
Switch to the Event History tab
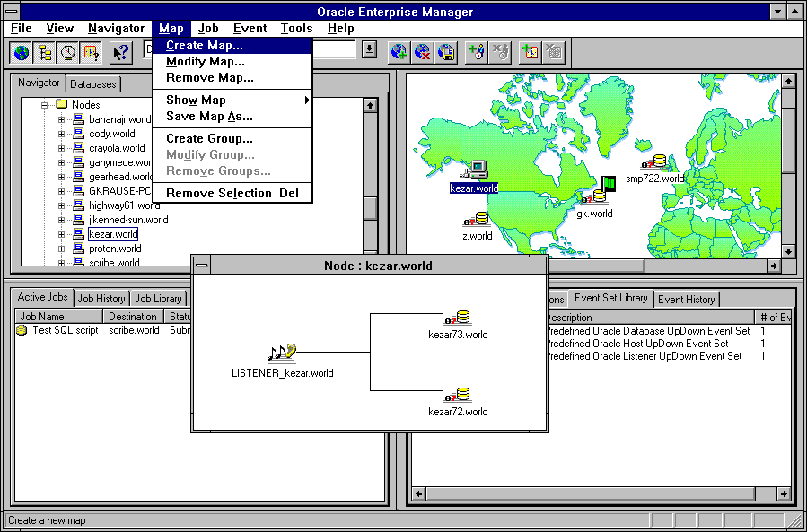(686, 300)
